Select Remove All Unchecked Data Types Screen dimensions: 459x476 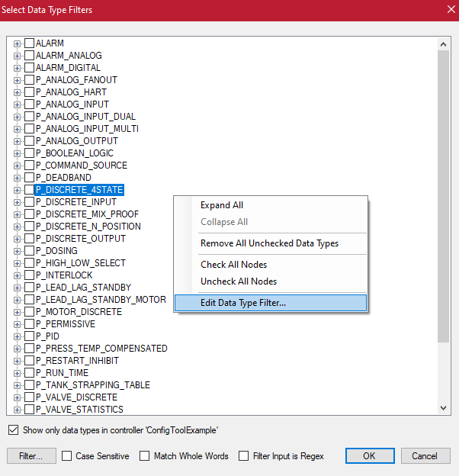point(271,243)
